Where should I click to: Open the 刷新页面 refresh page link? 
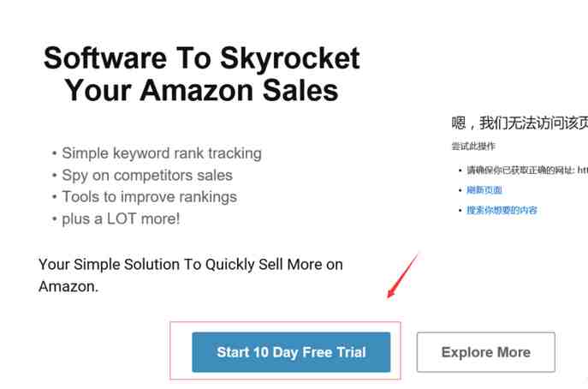click(x=484, y=190)
